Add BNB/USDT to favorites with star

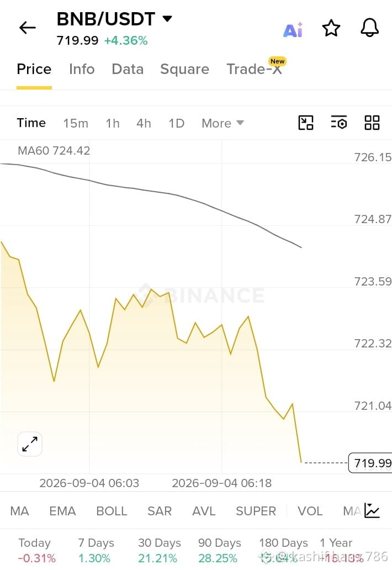[331, 28]
